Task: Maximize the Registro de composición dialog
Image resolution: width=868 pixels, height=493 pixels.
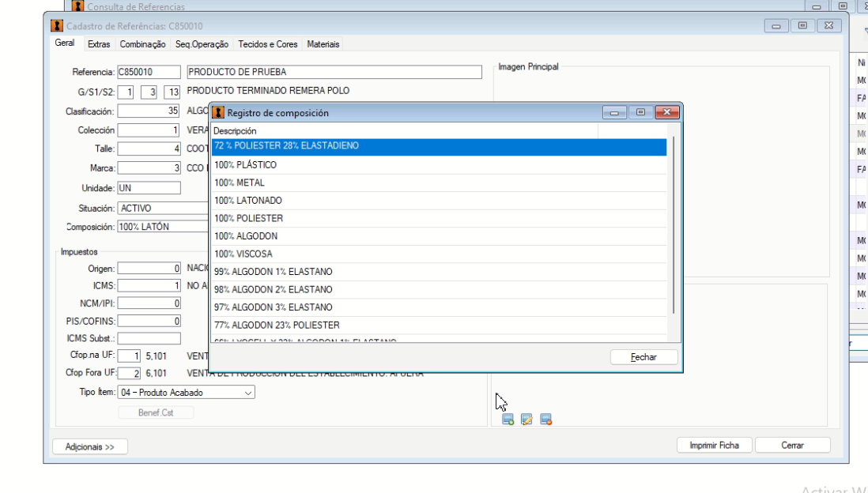Action: 640,112
